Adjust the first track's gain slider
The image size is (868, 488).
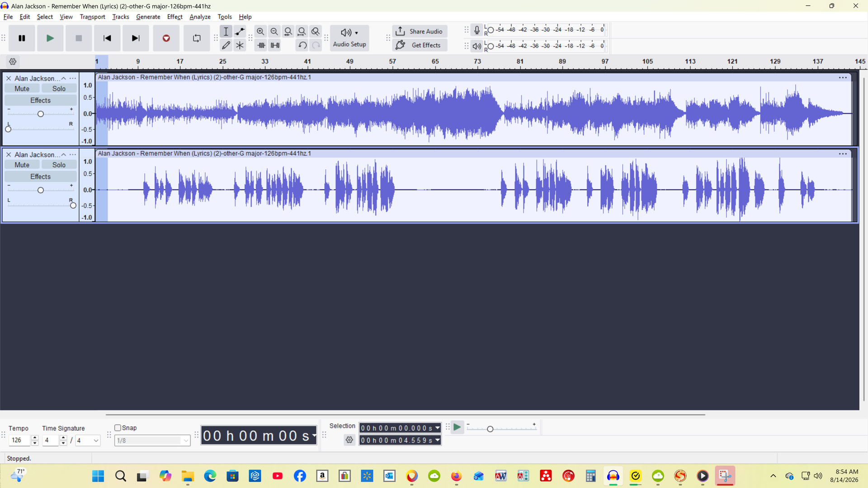coord(41,114)
